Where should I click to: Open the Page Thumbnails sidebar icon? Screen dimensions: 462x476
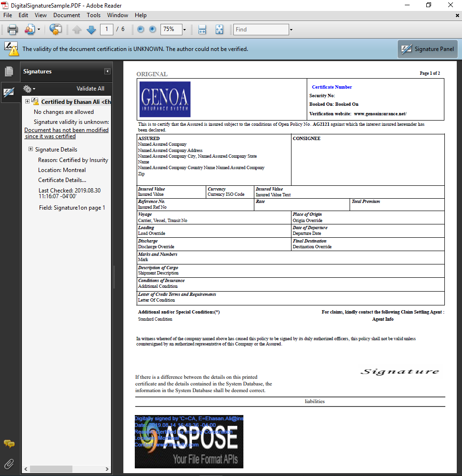[10, 71]
